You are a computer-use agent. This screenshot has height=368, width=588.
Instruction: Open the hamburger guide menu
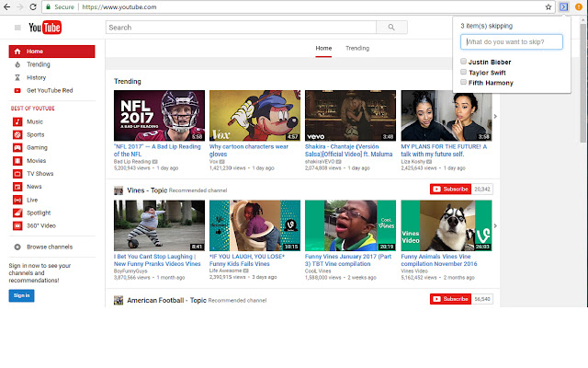[x=17, y=28]
